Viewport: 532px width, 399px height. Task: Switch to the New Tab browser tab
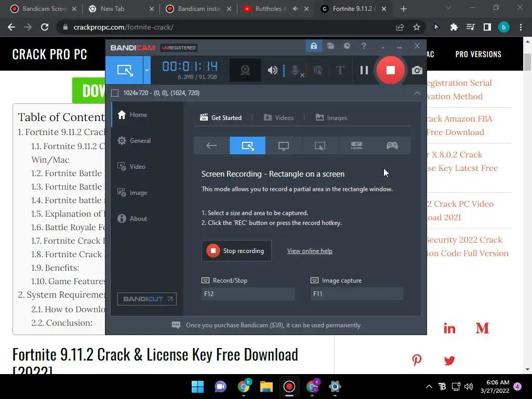click(x=121, y=9)
